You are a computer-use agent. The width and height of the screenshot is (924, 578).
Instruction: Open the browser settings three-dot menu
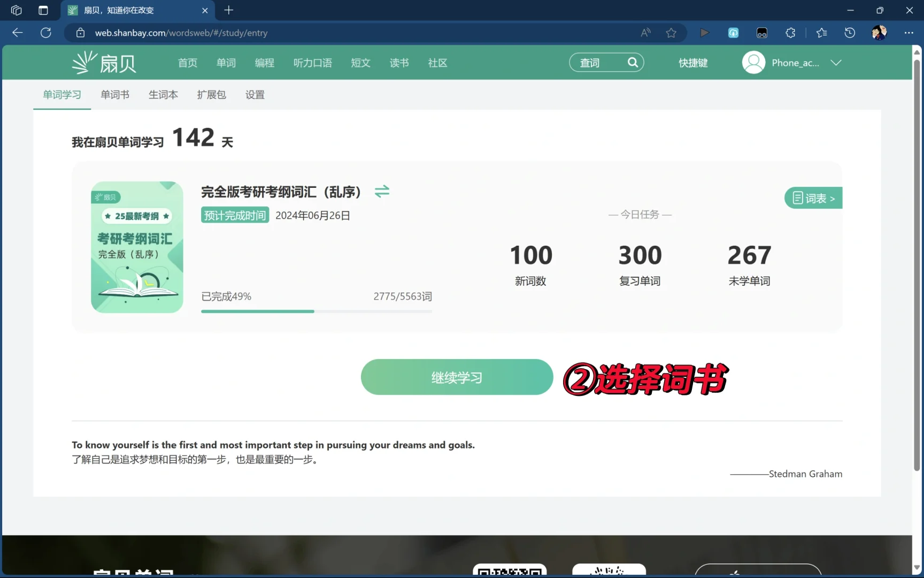tap(909, 33)
